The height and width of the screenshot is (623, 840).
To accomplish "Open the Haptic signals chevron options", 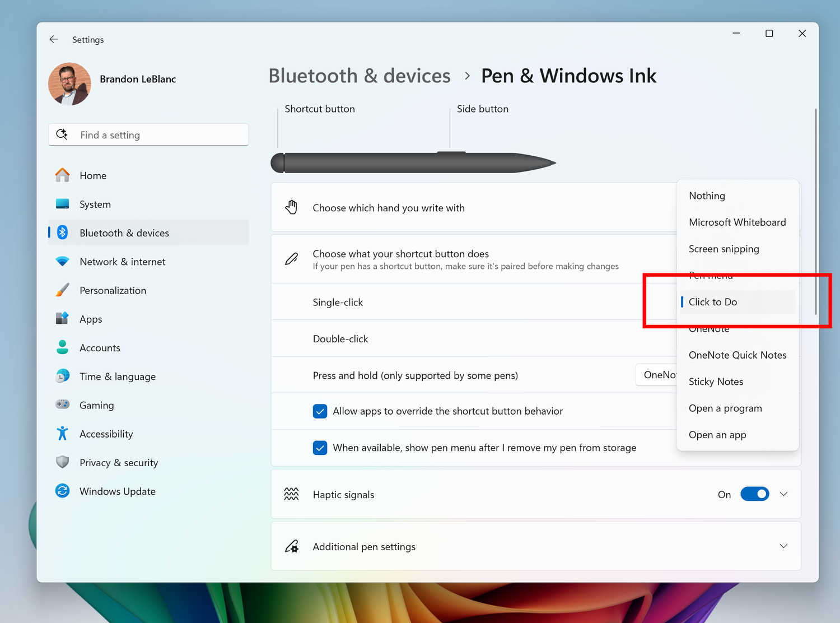I will (x=783, y=494).
